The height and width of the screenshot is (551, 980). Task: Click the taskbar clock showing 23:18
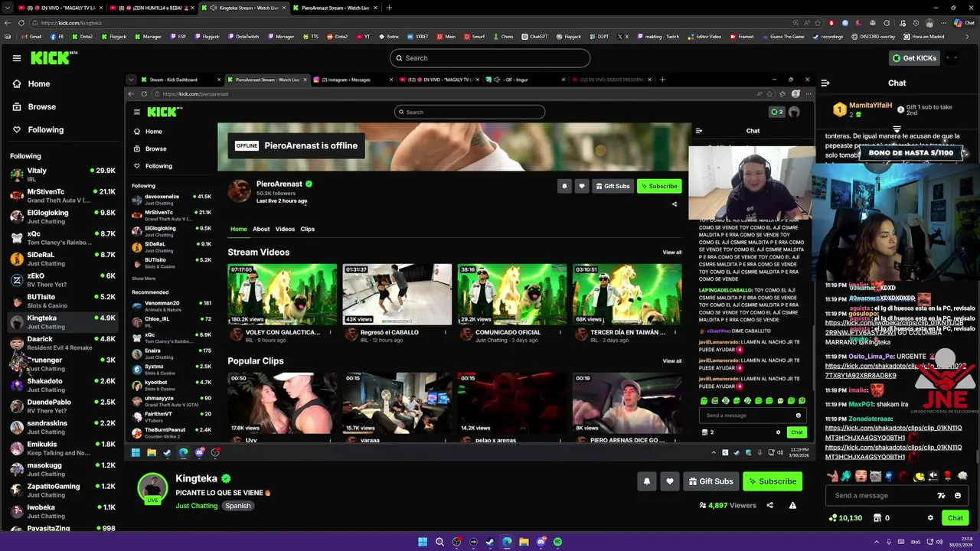[961, 542]
